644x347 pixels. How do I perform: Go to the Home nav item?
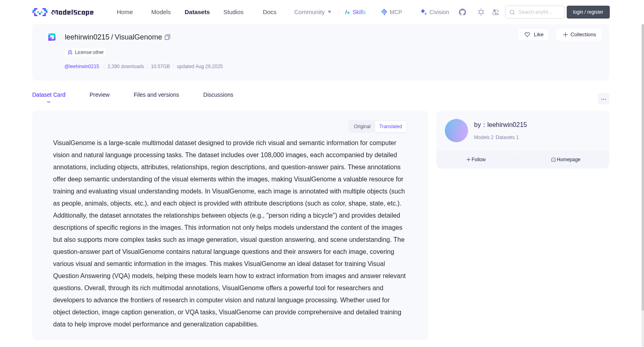point(125,12)
